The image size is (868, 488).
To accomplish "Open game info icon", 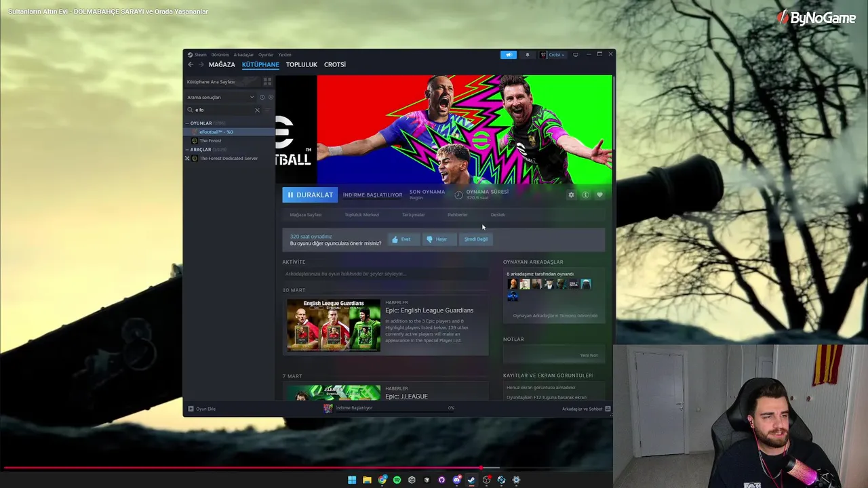I will click(585, 195).
